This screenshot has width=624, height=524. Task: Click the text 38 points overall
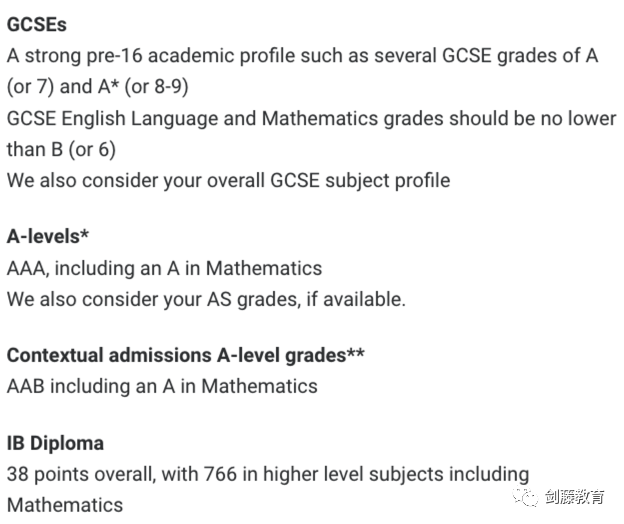point(81,474)
